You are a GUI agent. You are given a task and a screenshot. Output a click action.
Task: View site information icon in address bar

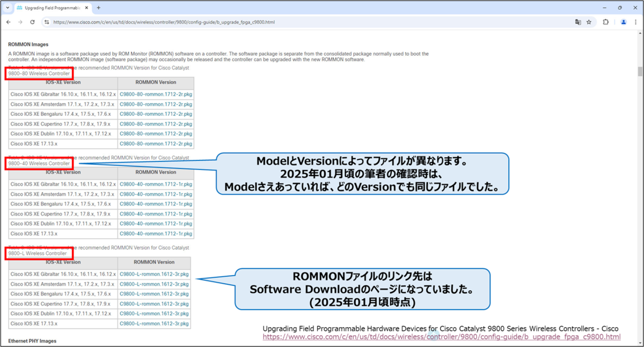pyautogui.click(x=47, y=22)
